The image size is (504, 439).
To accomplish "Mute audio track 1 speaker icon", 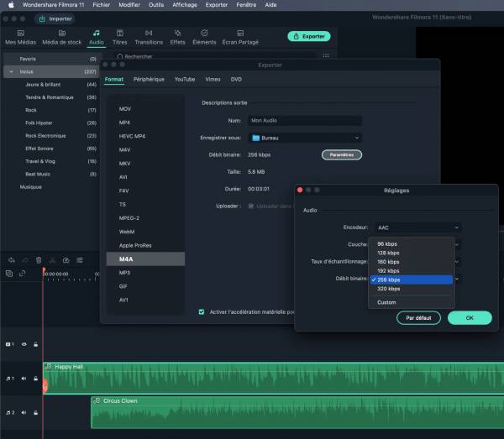I will 24,379.
